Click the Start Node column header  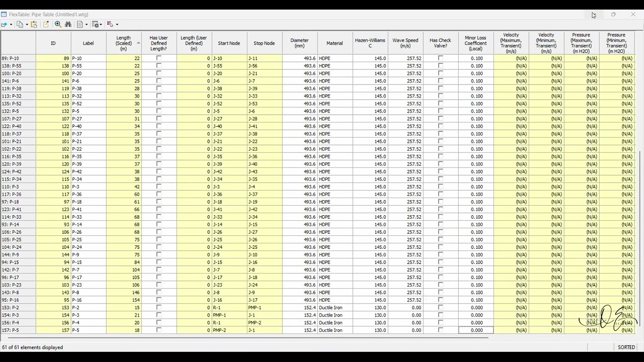tap(229, 43)
